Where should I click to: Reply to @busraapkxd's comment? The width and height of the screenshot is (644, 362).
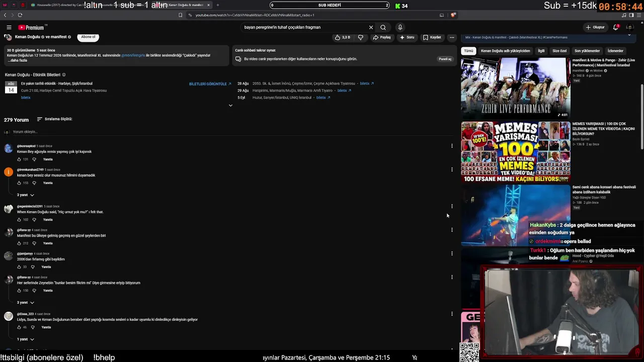pos(48,159)
